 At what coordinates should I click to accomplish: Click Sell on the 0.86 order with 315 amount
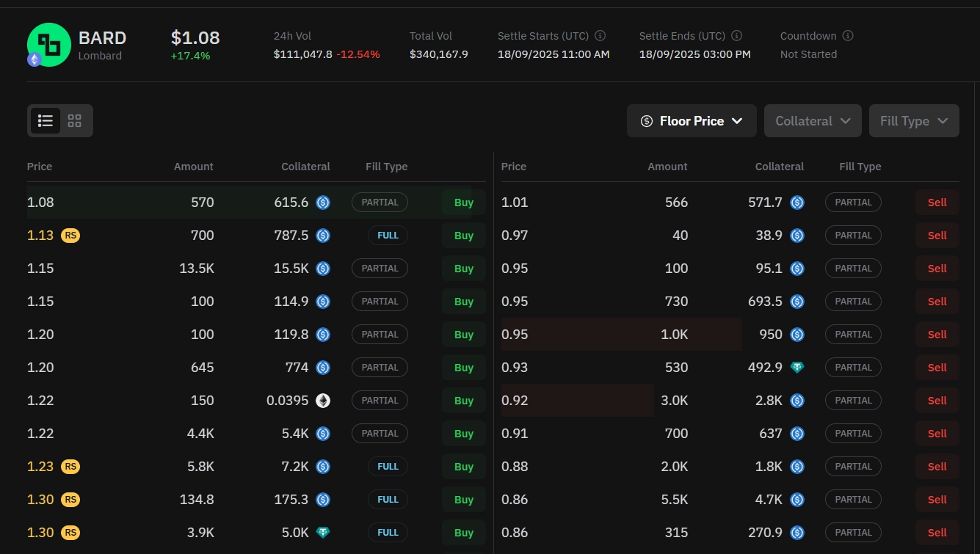tap(937, 532)
